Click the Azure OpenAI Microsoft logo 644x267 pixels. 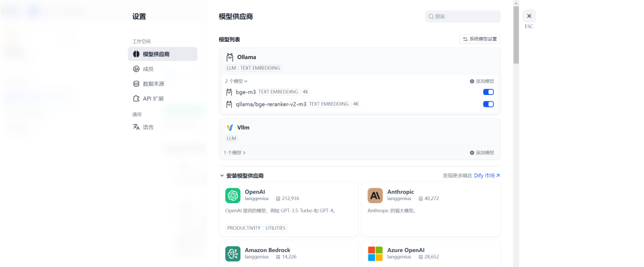coord(375,254)
